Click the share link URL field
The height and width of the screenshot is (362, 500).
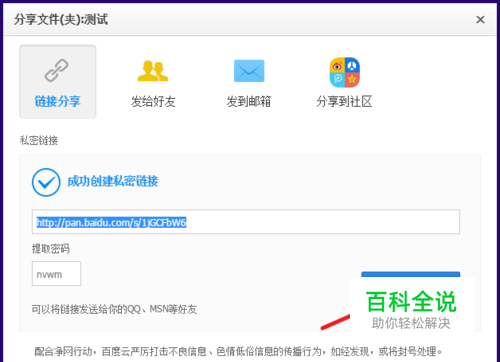coord(246,222)
